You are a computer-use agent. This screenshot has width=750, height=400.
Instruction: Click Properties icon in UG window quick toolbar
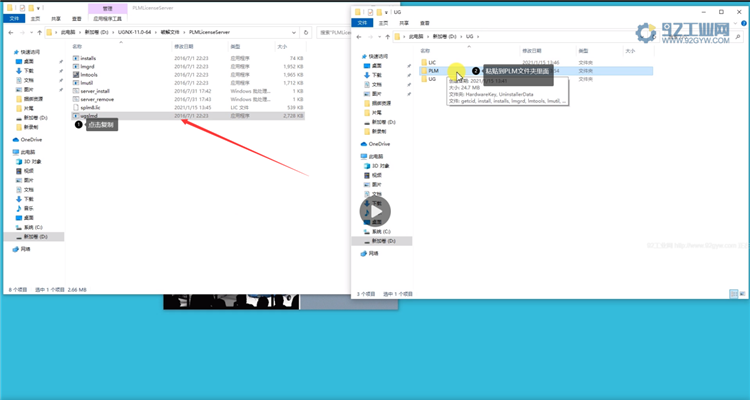point(370,12)
